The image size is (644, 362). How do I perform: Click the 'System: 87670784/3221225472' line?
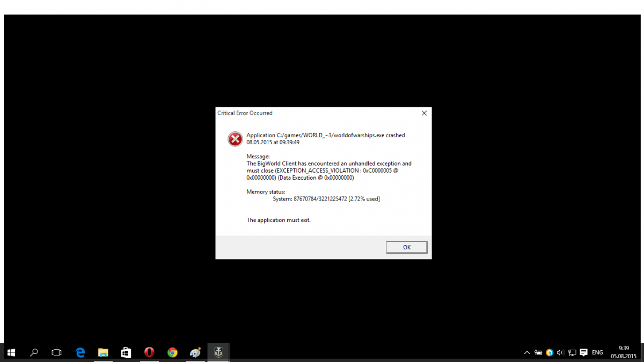[326, 199]
